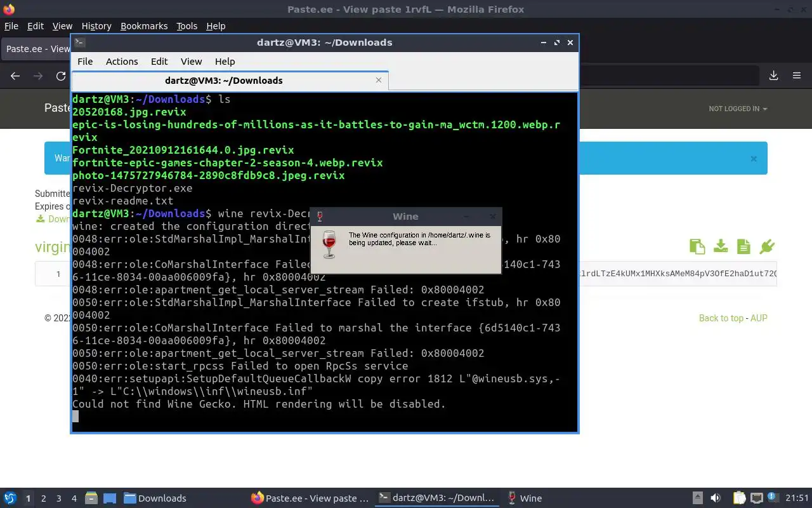Click the paste content code line field
This screenshot has height=508, width=812.
[678, 274]
